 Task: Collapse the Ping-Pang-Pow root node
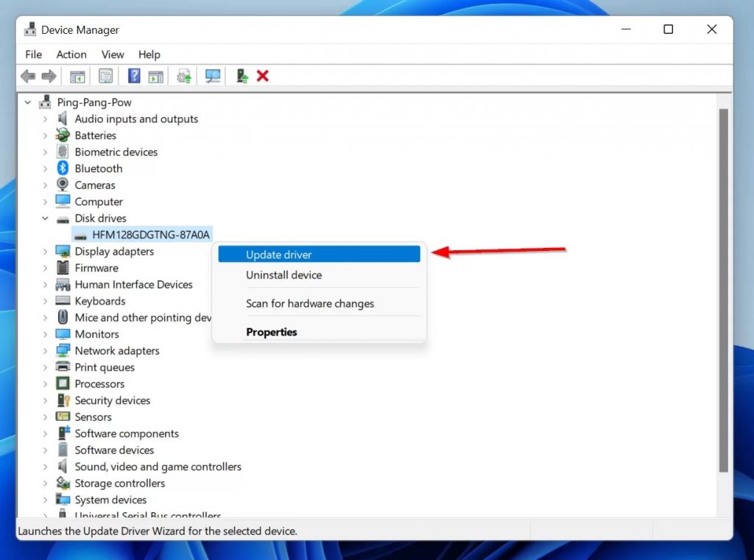pyautogui.click(x=27, y=102)
